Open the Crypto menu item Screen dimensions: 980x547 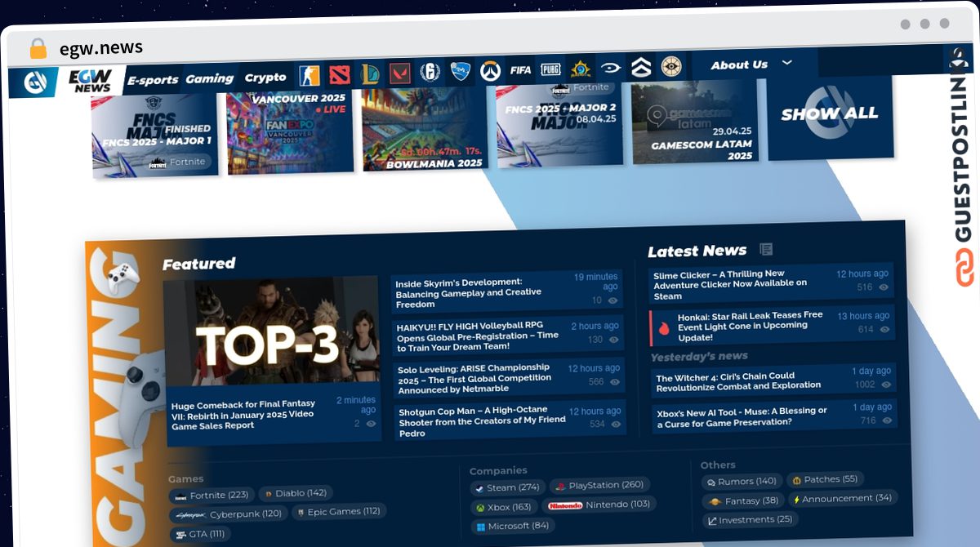pyautogui.click(x=265, y=78)
